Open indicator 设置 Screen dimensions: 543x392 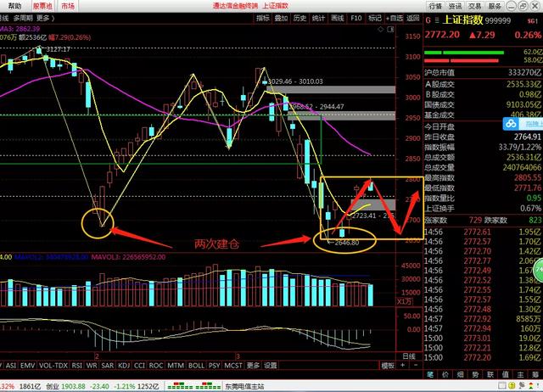click(x=270, y=366)
